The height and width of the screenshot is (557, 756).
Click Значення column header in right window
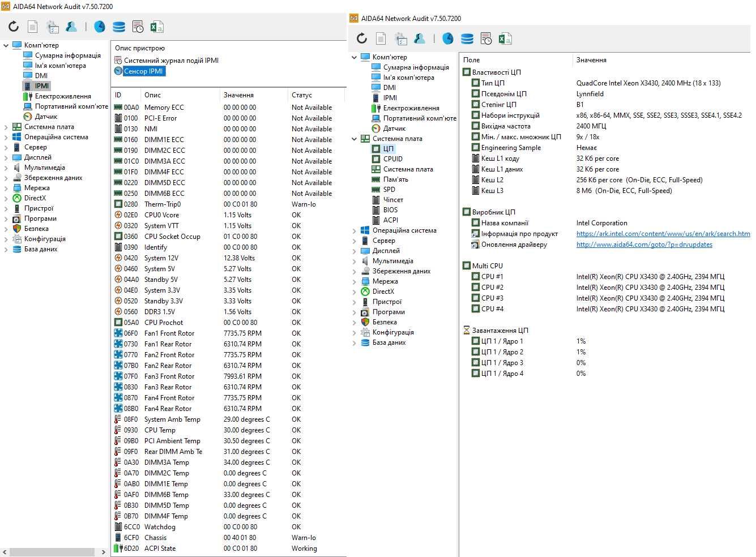point(663,60)
